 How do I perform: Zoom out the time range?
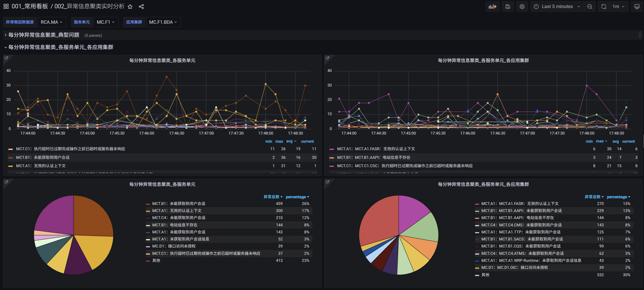click(589, 7)
